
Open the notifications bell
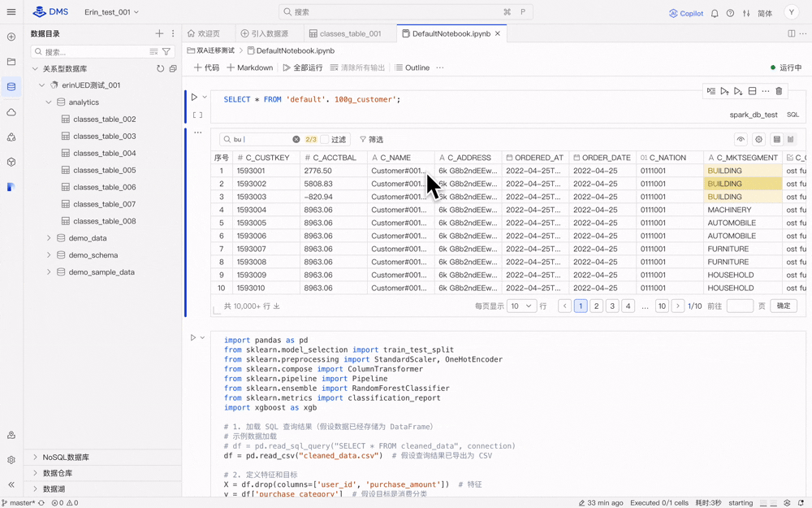tap(715, 14)
